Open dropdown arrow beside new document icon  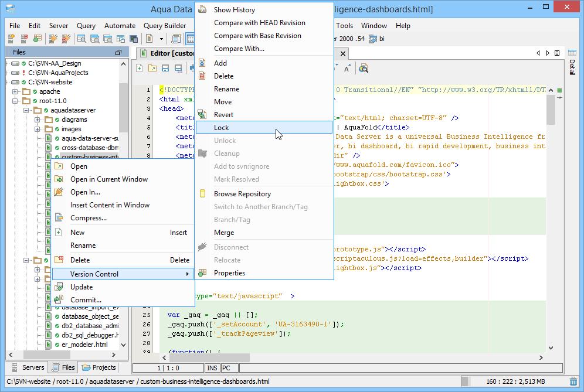(x=161, y=39)
